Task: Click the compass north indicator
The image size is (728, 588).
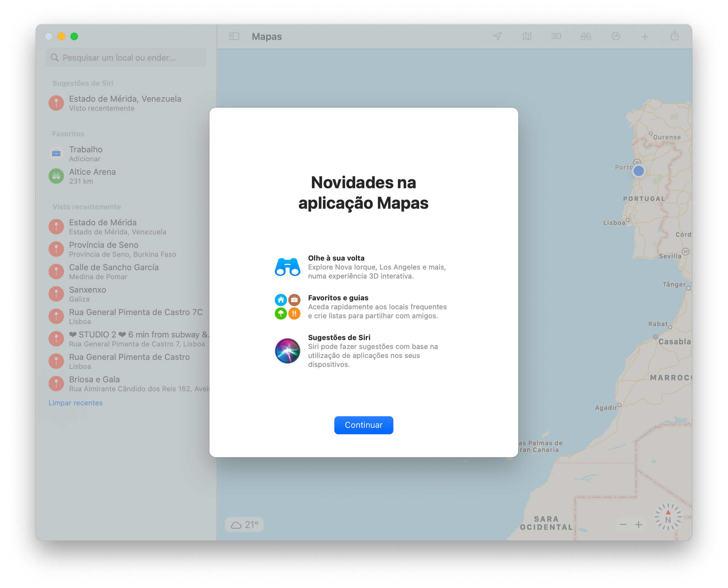Action: point(668,517)
